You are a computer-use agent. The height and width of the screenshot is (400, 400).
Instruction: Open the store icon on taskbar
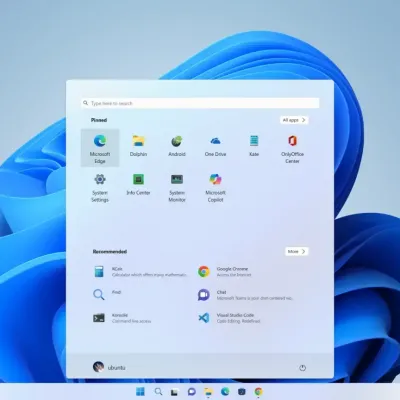(x=242, y=392)
